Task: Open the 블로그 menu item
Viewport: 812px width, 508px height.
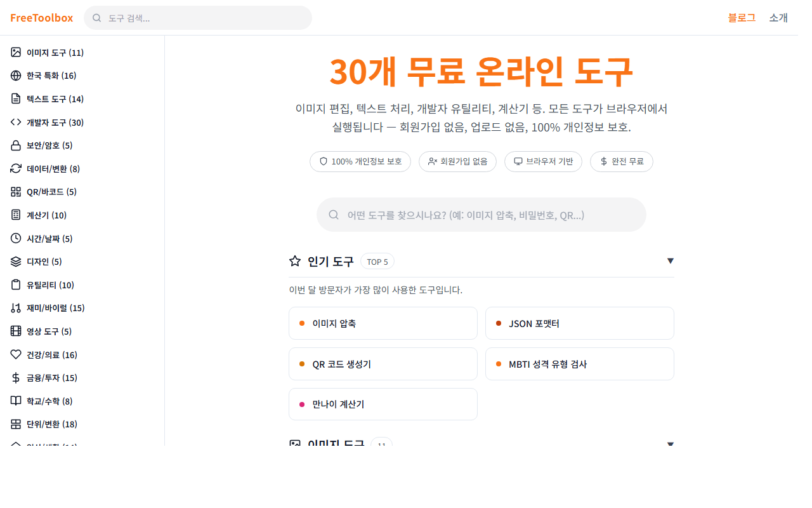Action: point(742,18)
